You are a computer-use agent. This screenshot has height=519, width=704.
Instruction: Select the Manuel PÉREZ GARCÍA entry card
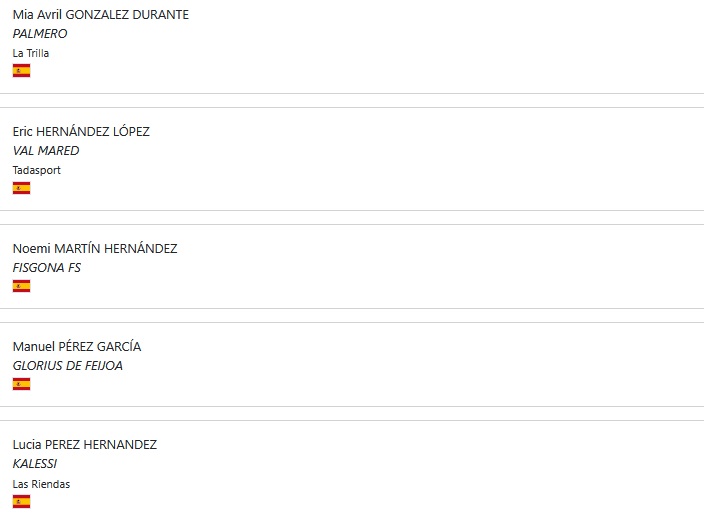(x=352, y=365)
